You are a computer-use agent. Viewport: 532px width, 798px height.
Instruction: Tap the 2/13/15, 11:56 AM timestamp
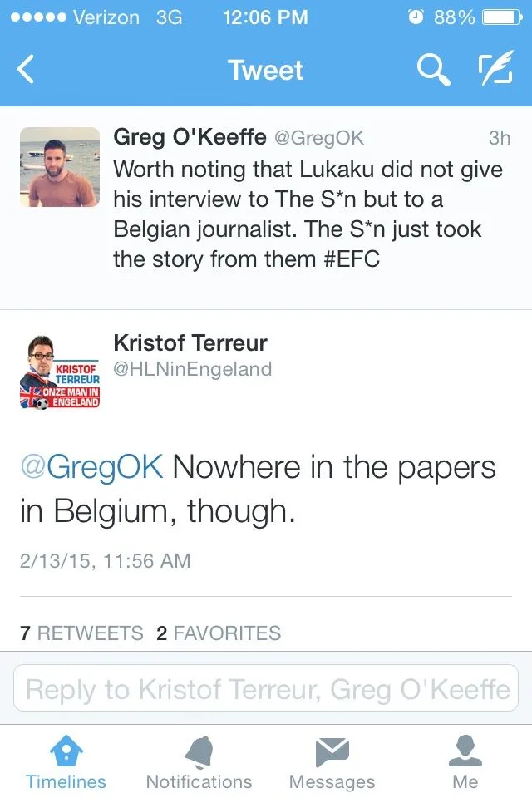(106, 561)
